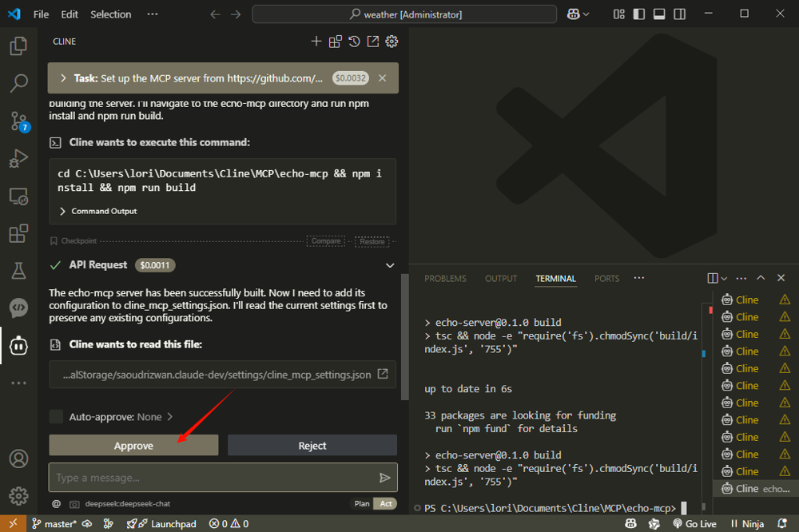The width and height of the screenshot is (799, 532).
Task: Toggle the bottom panel visibility
Action: tap(659, 14)
